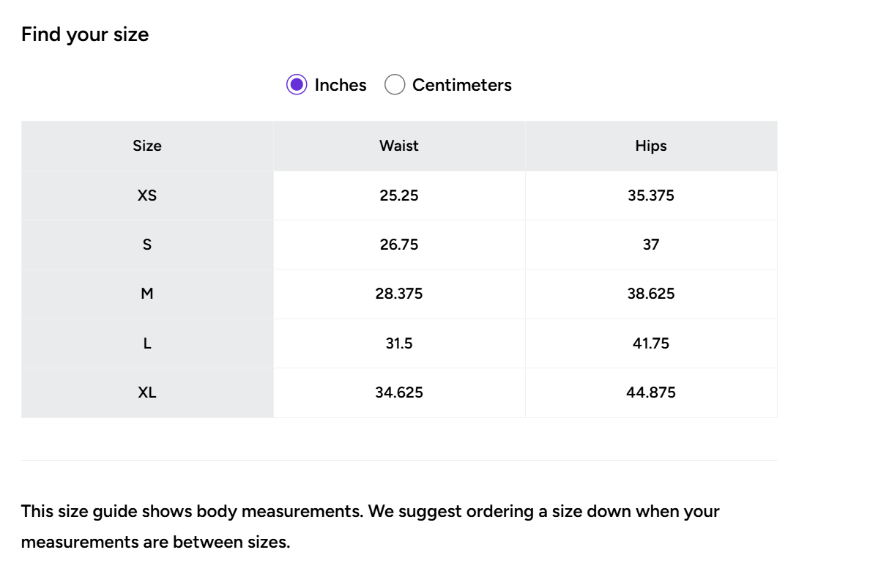Image resolution: width=870 pixels, height=588 pixels.
Task: Click the XL waist value 34.625
Action: (x=399, y=392)
